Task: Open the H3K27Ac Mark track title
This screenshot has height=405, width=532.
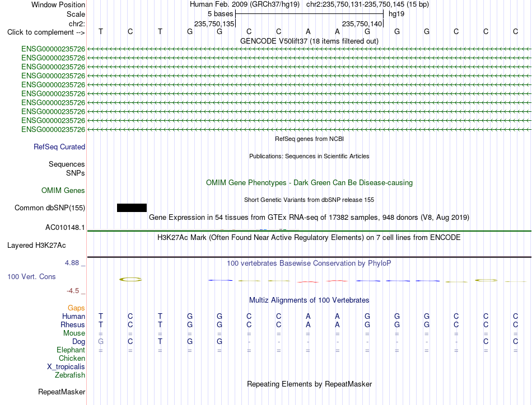Action: (309, 237)
